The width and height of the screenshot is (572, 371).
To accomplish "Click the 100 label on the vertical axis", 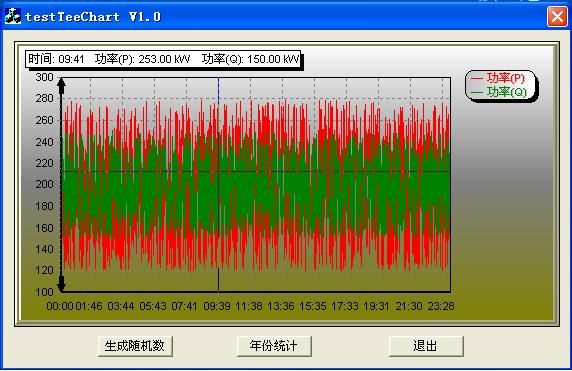I will pyautogui.click(x=45, y=292).
